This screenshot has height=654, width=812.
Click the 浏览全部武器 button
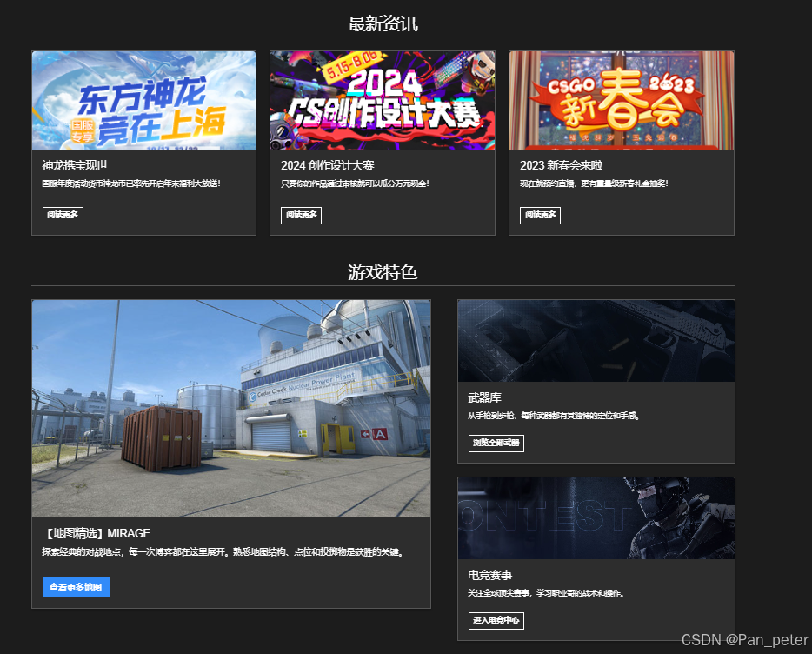tap(496, 443)
